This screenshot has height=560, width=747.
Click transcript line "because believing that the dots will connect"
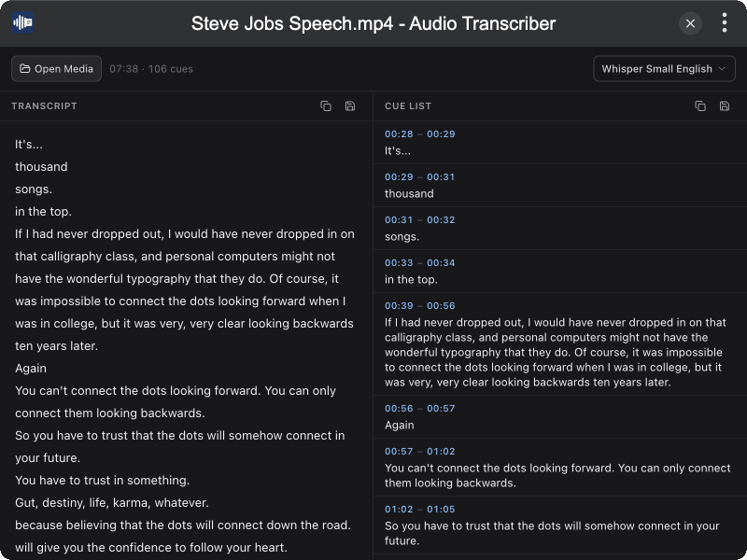(183, 525)
